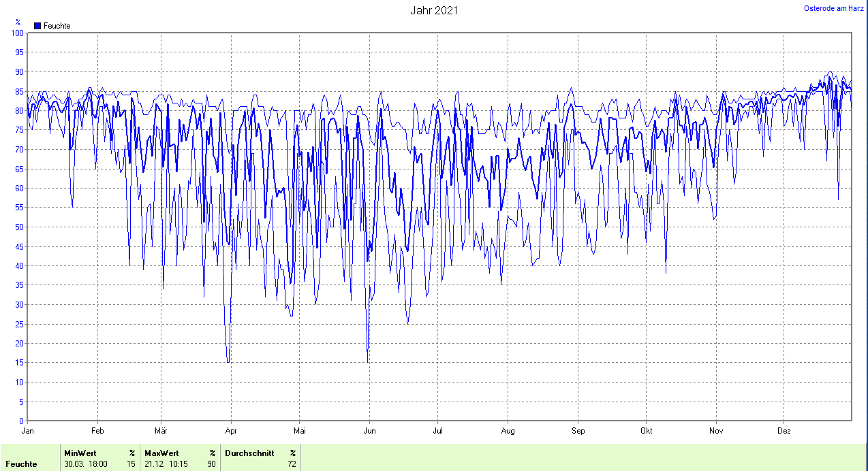Click the Mär month axis label
This screenshot has width=868, height=471.
pyautogui.click(x=161, y=430)
